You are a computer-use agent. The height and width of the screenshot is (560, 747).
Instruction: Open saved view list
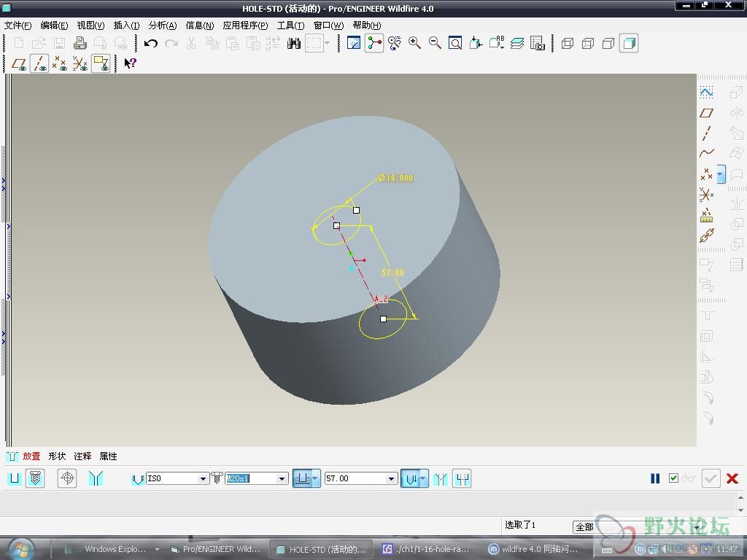tap(496, 43)
